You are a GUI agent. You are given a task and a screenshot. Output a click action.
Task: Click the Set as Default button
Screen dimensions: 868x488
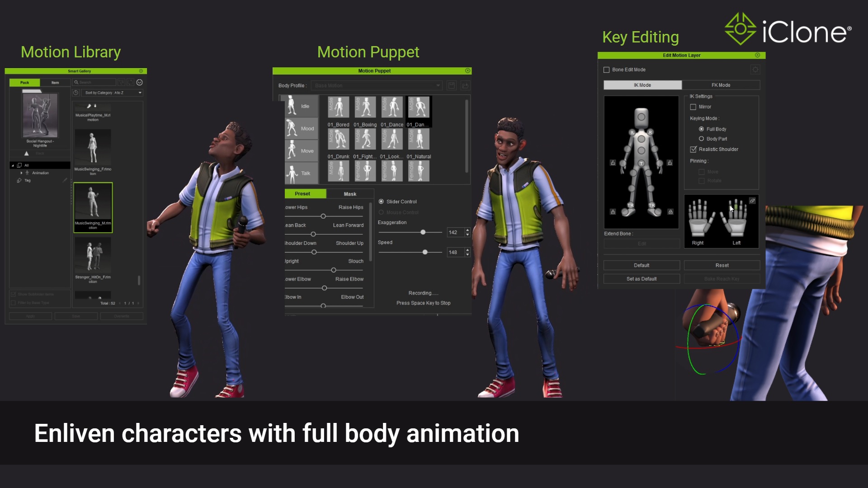click(642, 279)
